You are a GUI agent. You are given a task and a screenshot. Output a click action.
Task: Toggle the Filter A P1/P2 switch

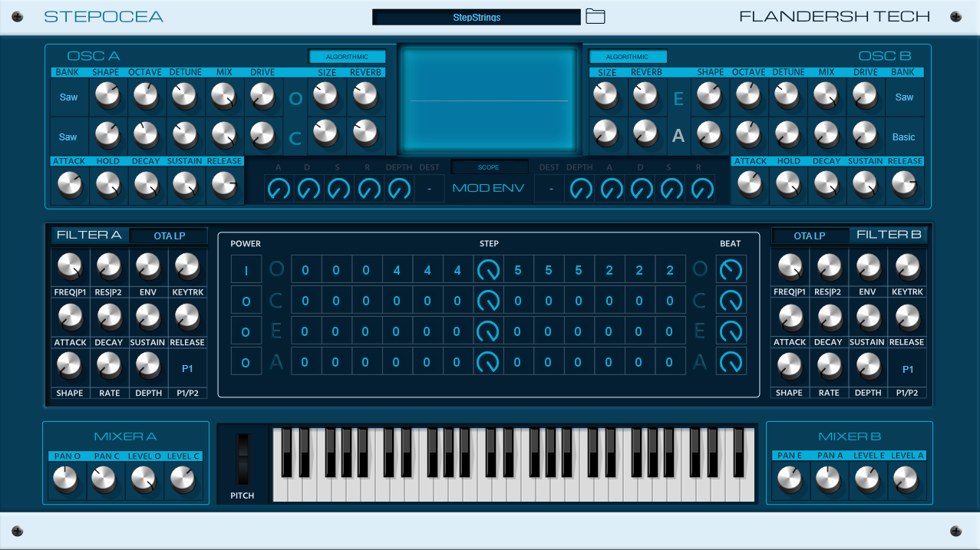187,369
